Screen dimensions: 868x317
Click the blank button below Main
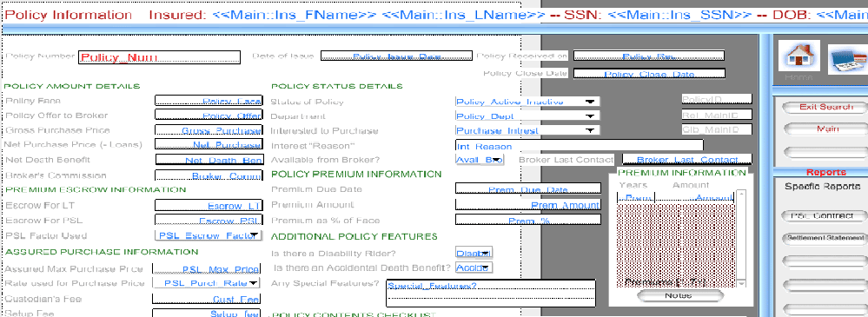pyautogui.click(x=825, y=152)
